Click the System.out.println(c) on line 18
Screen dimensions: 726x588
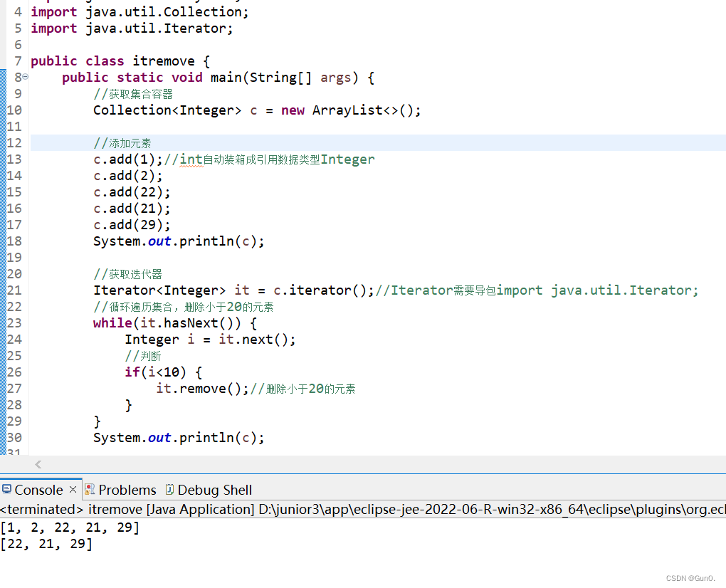(x=179, y=241)
